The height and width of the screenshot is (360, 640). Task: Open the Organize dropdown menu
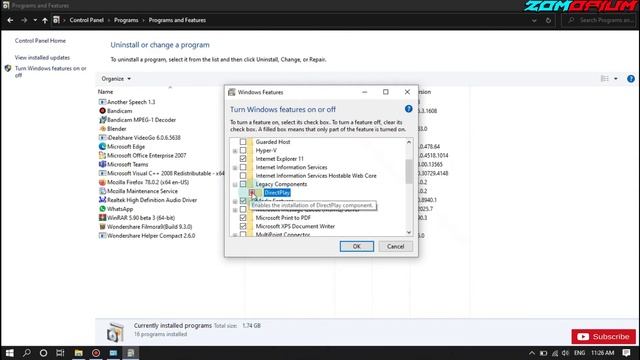click(x=116, y=78)
